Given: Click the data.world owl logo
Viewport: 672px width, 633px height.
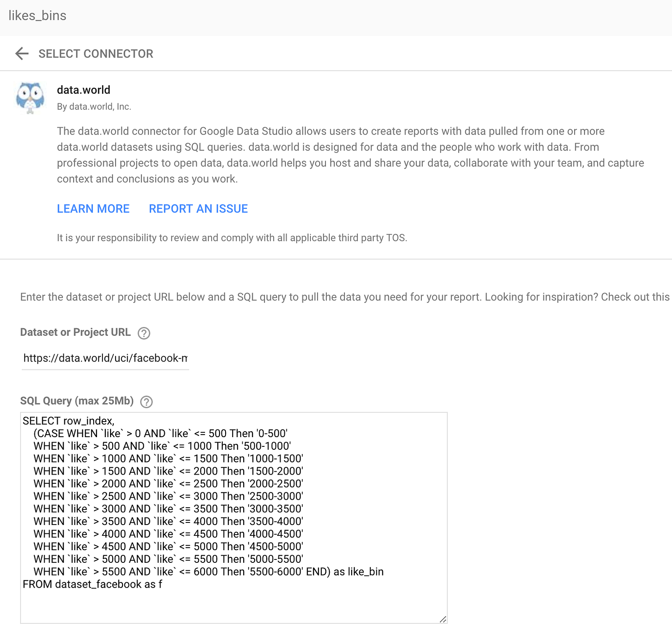Looking at the screenshot, I should coord(30,98).
